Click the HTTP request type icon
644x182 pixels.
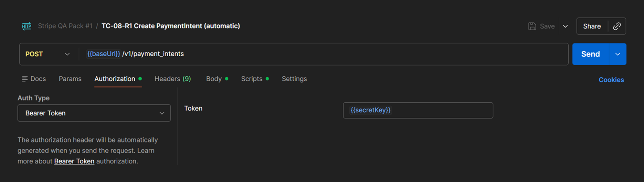point(27,26)
